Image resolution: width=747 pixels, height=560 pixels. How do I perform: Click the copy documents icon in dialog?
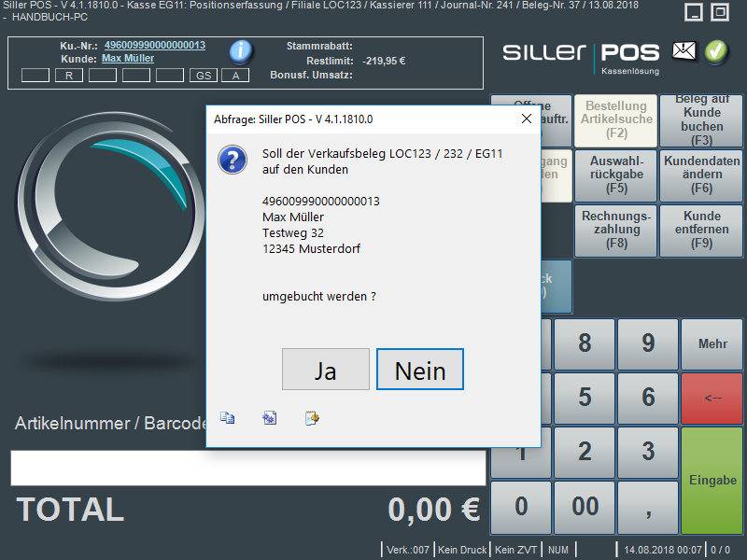tap(227, 418)
